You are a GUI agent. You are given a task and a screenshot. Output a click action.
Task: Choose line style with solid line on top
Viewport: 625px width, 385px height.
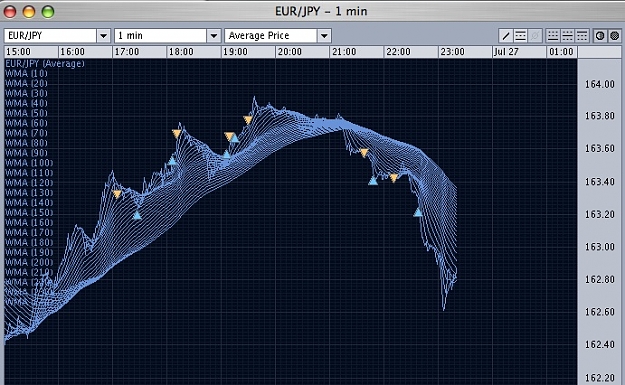tap(582, 36)
